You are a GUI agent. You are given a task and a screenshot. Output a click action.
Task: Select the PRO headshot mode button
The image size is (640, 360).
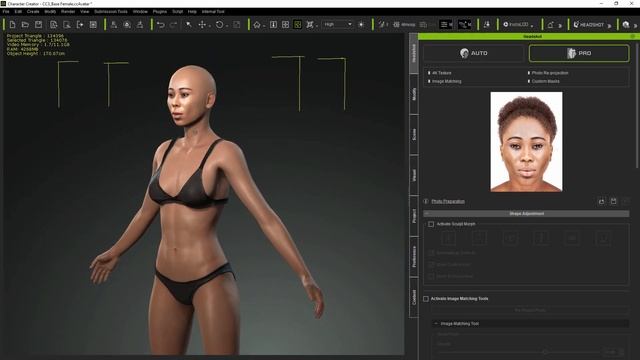coord(579,53)
